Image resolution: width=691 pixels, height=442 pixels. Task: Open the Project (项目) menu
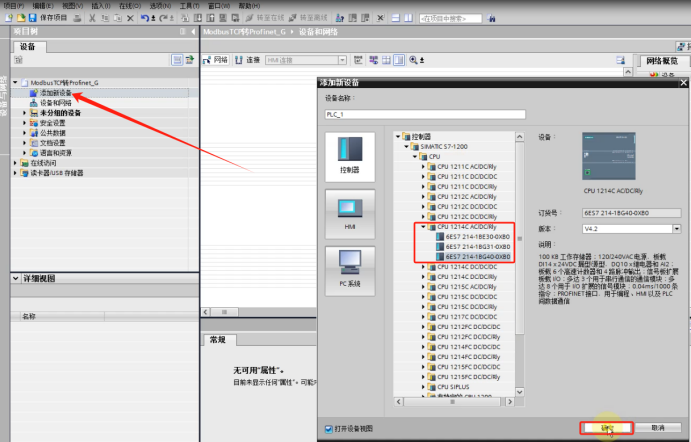pyautogui.click(x=14, y=6)
